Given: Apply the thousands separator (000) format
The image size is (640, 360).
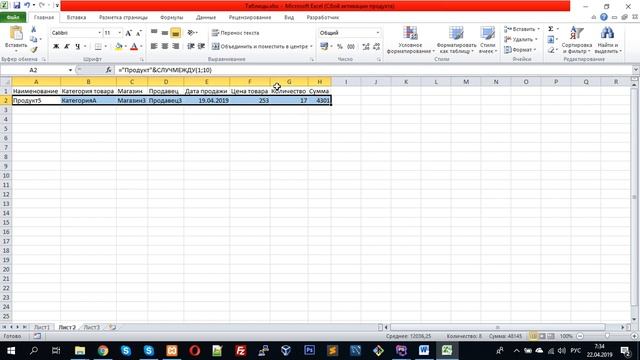Looking at the screenshot, I should (351, 47).
